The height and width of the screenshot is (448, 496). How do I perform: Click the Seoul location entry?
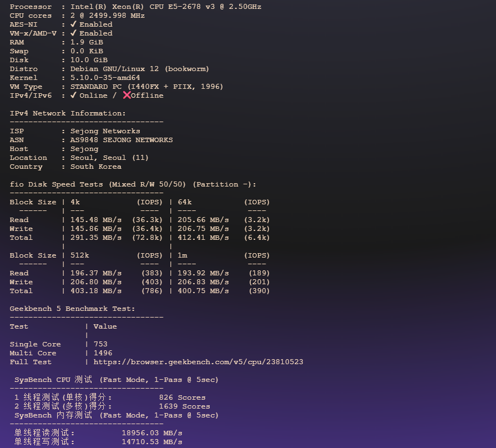[111, 157]
